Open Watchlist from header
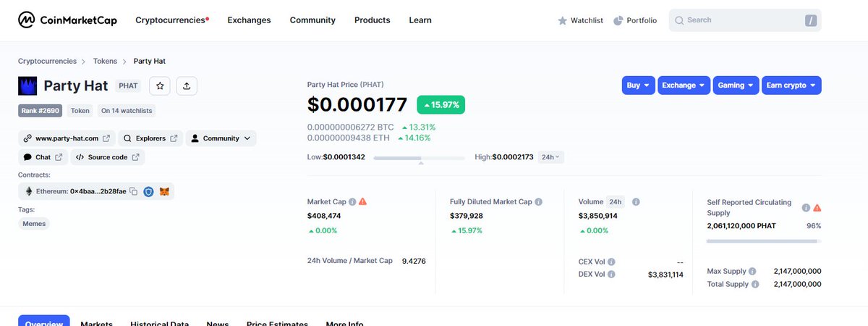 pos(580,20)
